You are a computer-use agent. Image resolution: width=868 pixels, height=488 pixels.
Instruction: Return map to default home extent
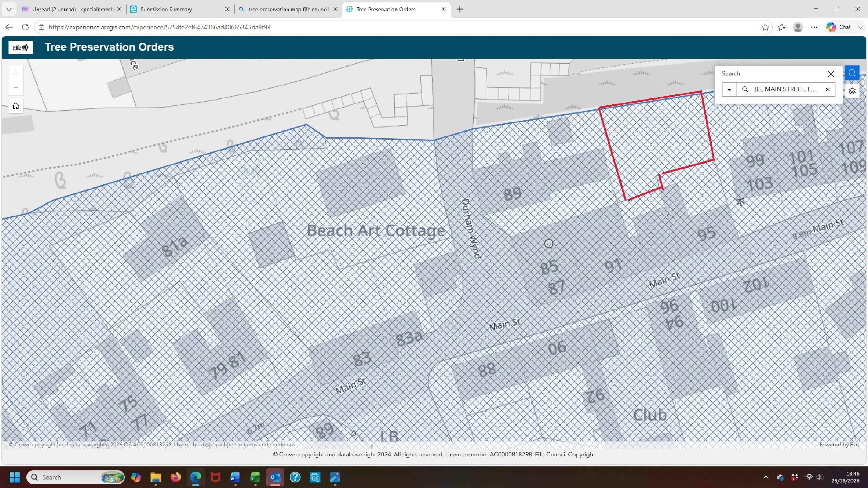16,106
